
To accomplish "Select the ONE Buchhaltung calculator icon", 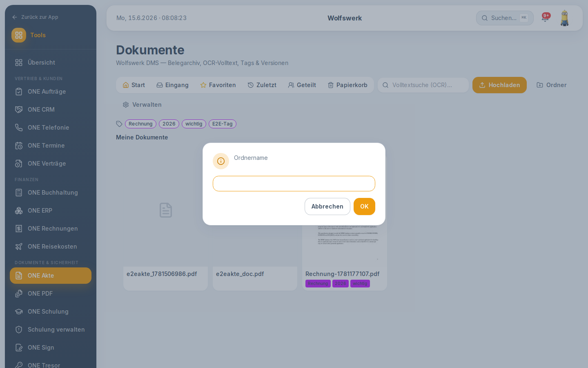I will pos(19,193).
